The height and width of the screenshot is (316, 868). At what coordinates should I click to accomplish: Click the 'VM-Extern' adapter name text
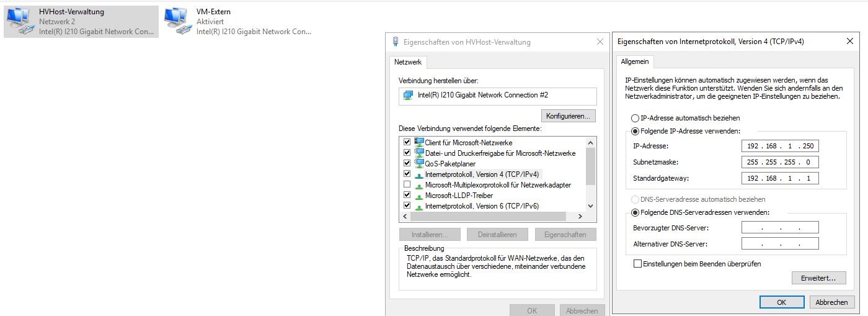pos(214,12)
